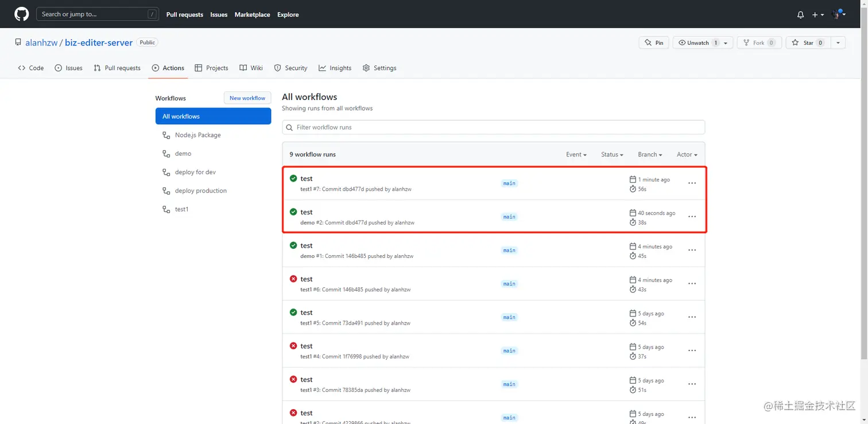Viewport: 868px width, 424px height.
Task: Click the Filter workflow runs field
Action: (493, 127)
